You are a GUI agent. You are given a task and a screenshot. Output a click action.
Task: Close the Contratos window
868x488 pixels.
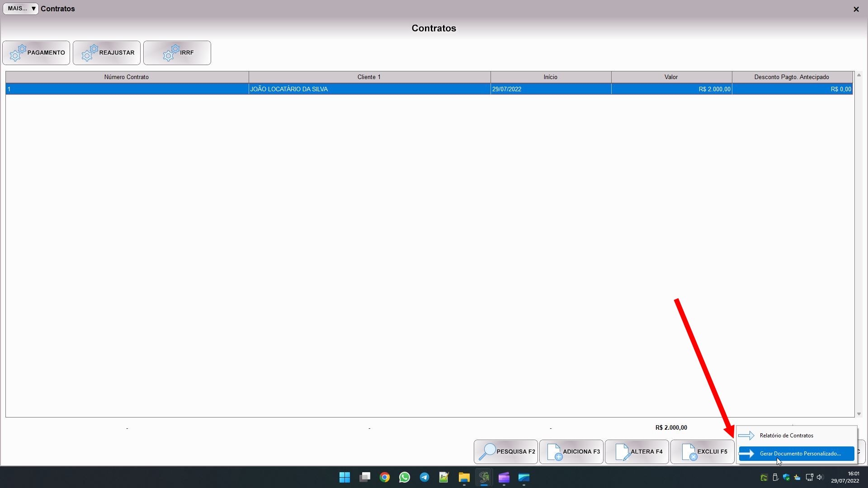point(856,9)
